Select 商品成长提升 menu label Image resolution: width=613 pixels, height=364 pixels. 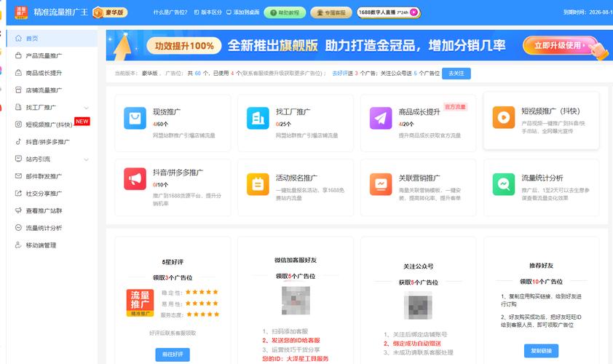click(x=44, y=73)
